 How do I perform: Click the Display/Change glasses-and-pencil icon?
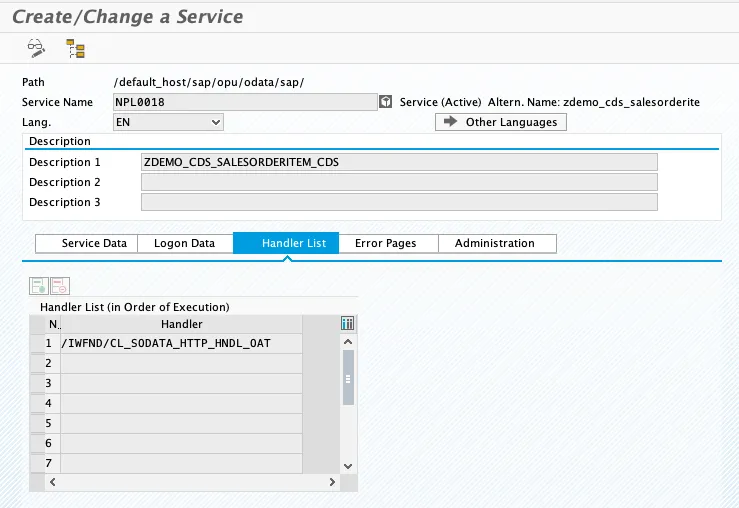point(35,47)
